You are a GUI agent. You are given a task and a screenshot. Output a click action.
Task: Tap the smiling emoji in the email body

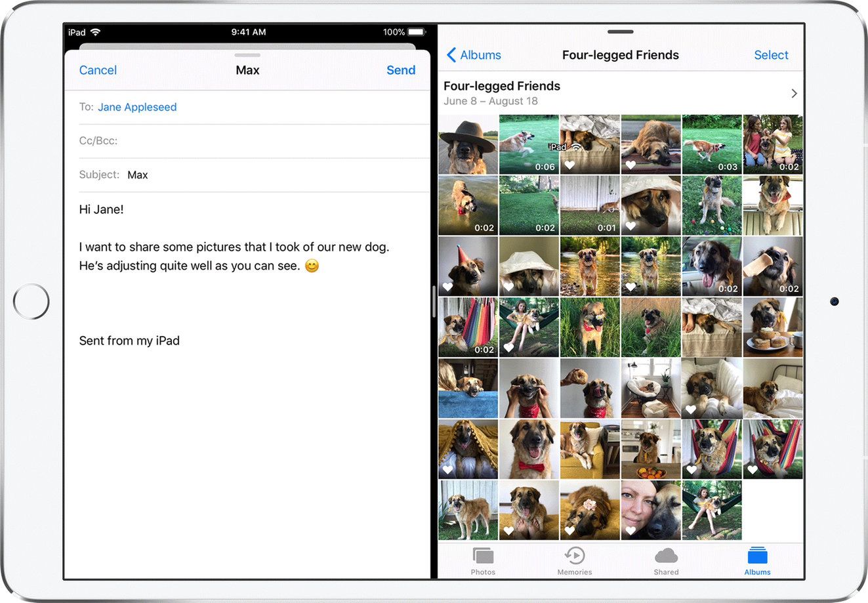point(312,266)
